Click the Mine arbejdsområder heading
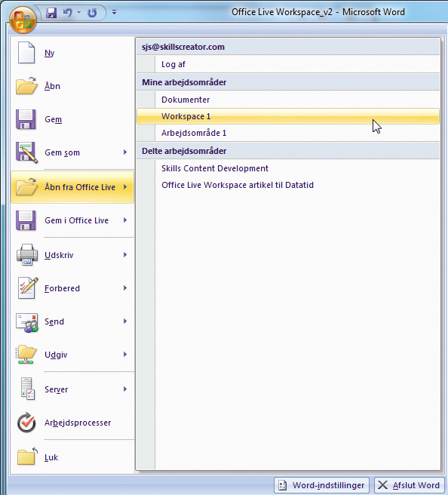Viewport: 448px width, 495px height. [x=288, y=82]
